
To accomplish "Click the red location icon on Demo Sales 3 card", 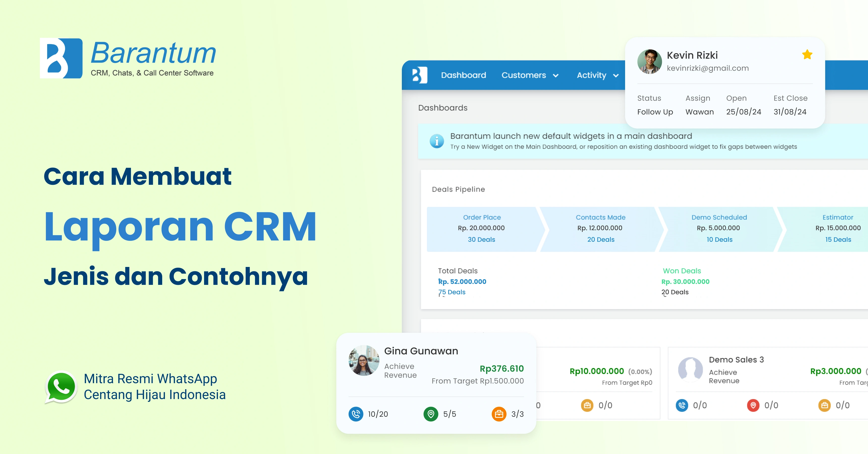I will [753, 405].
